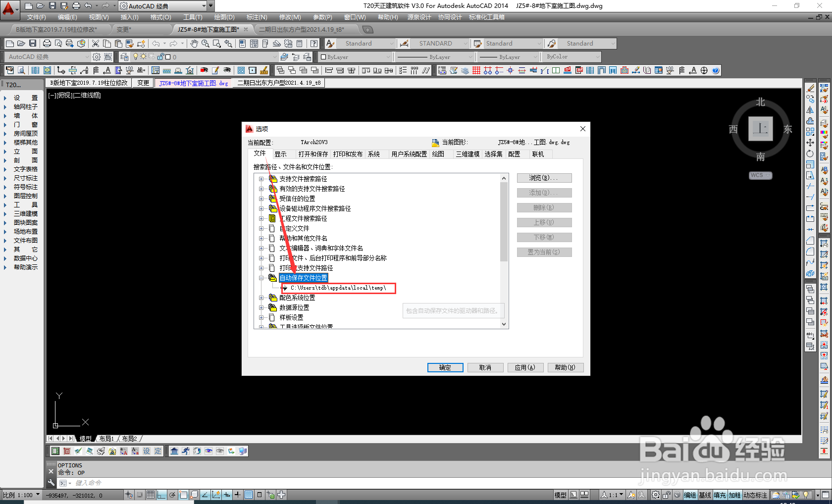Expand 支持文件搜索路径 tree node
The width and height of the screenshot is (832, 504).
coord(261,179)
